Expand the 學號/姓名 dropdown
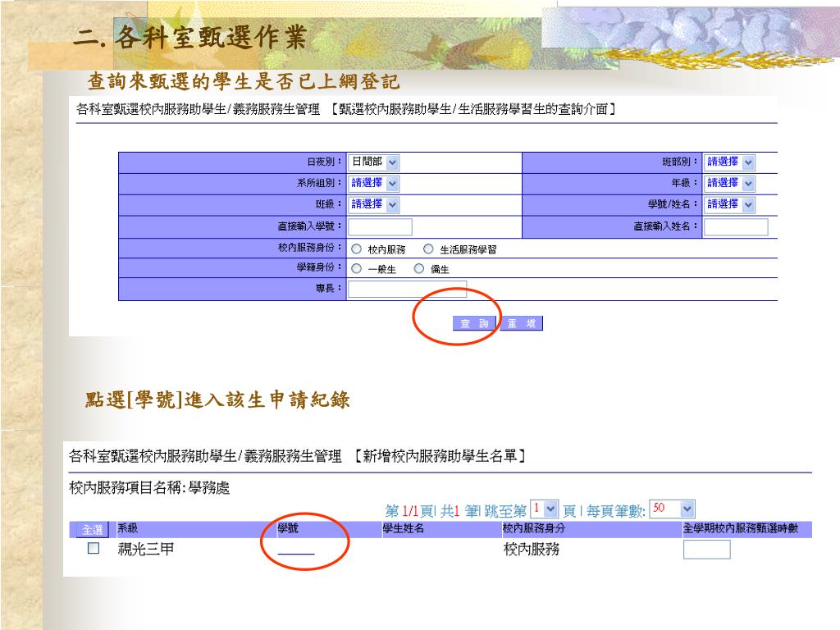The width and height of the screenshot is (840, 630). pos(729,204)
